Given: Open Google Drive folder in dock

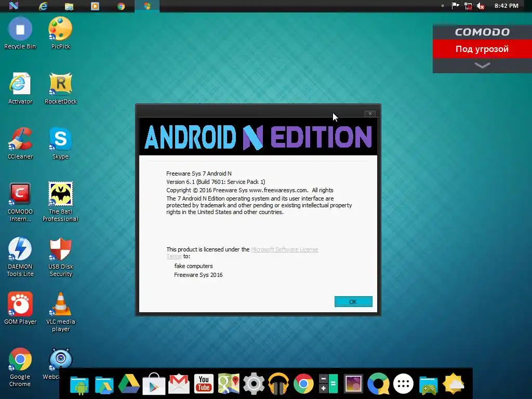Looking at the screenshot, I should tap(104, 384).
